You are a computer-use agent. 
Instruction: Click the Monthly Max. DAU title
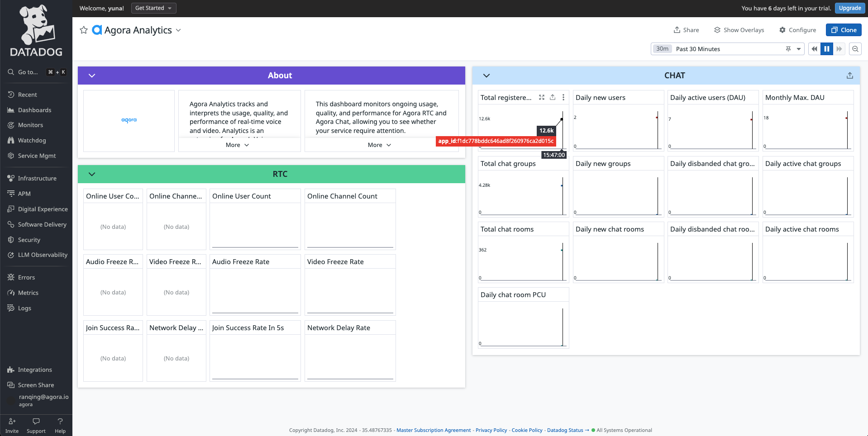coord(795,97)
